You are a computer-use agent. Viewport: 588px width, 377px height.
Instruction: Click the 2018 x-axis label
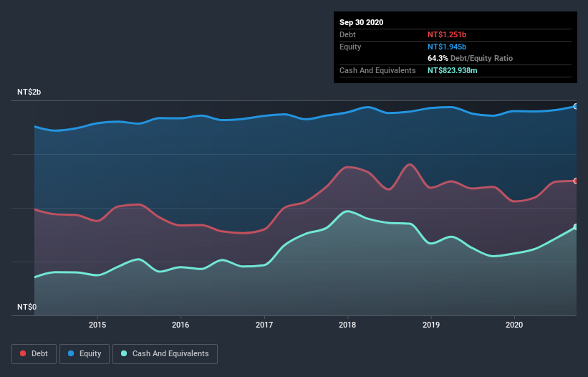pos(347,325)
